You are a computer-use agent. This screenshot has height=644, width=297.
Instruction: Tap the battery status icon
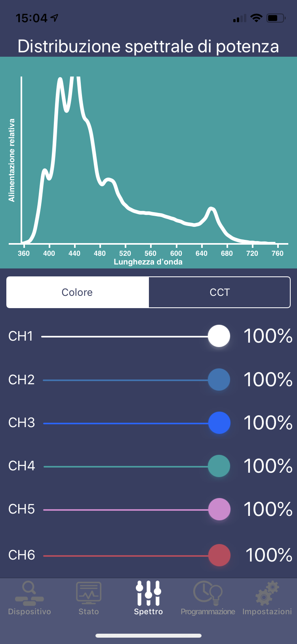[x=276, y=18]
